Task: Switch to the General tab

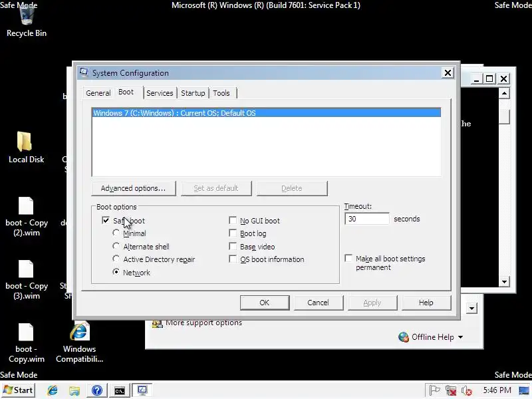Action: point(98,93)
